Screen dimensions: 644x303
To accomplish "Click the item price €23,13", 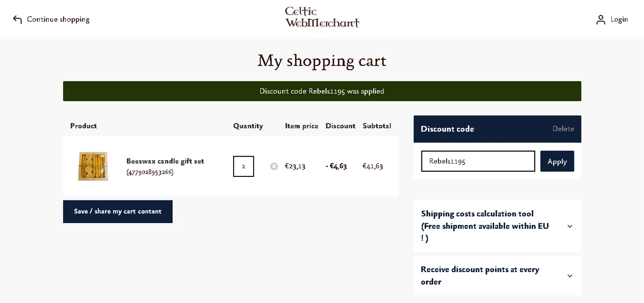I will coord(295,166).
